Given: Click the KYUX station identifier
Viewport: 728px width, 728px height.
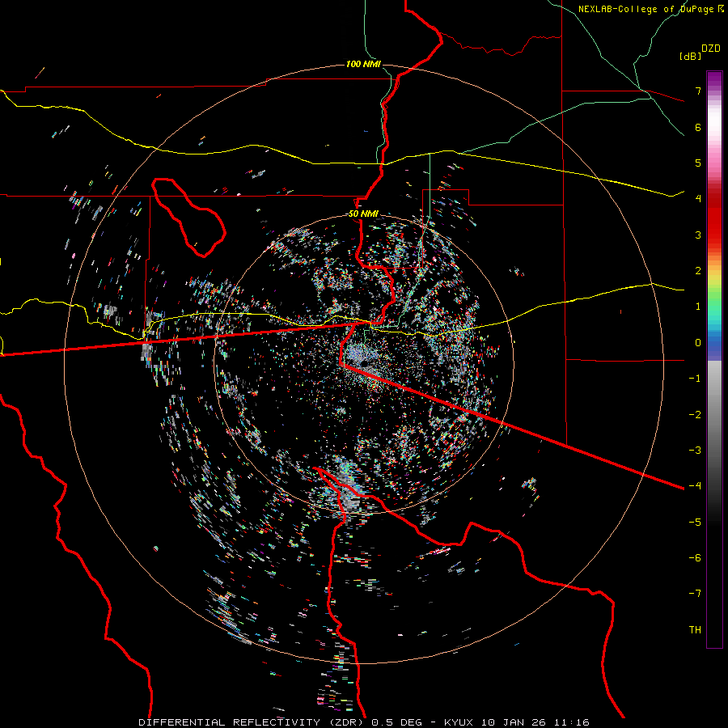Looking at the screenshot, I should point(459,722).
